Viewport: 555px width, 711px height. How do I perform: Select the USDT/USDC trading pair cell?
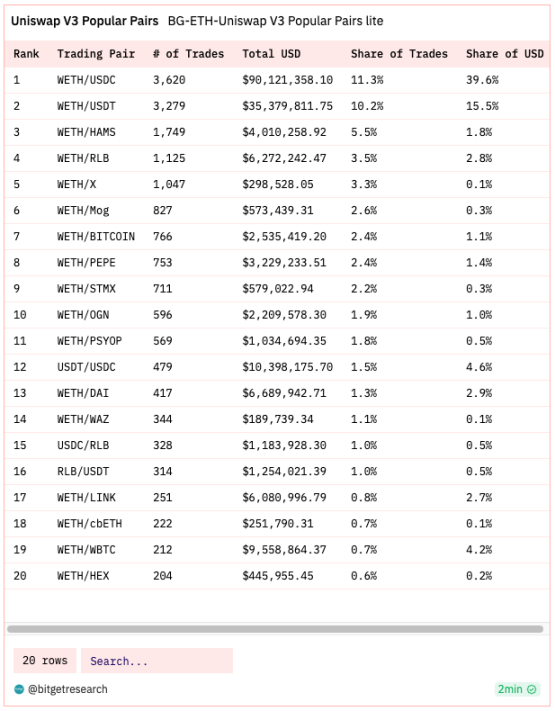86,367
